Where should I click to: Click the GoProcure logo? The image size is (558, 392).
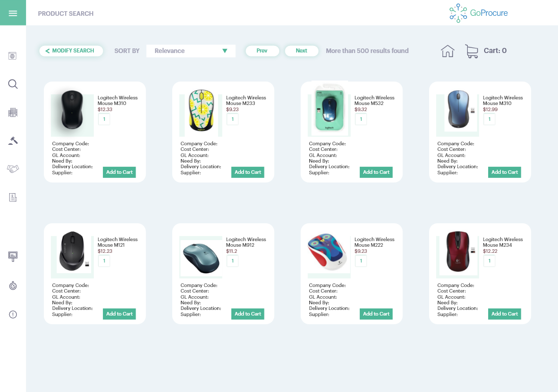pos(479,13)
